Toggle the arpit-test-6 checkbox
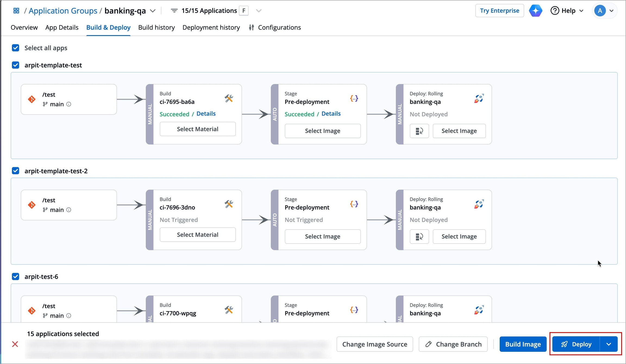626x364 pixels. 15,277
